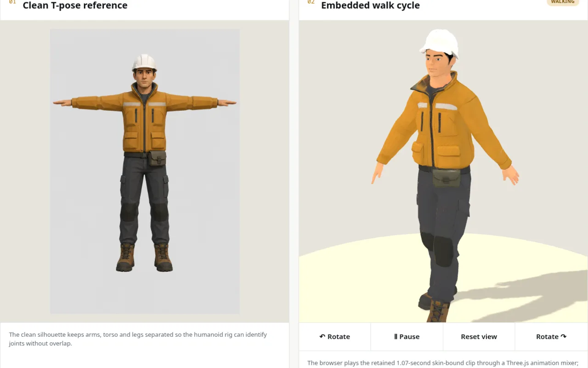The image size is (588, 368).
Task: Click the Rotate right button
Action: tap(551, 337)
